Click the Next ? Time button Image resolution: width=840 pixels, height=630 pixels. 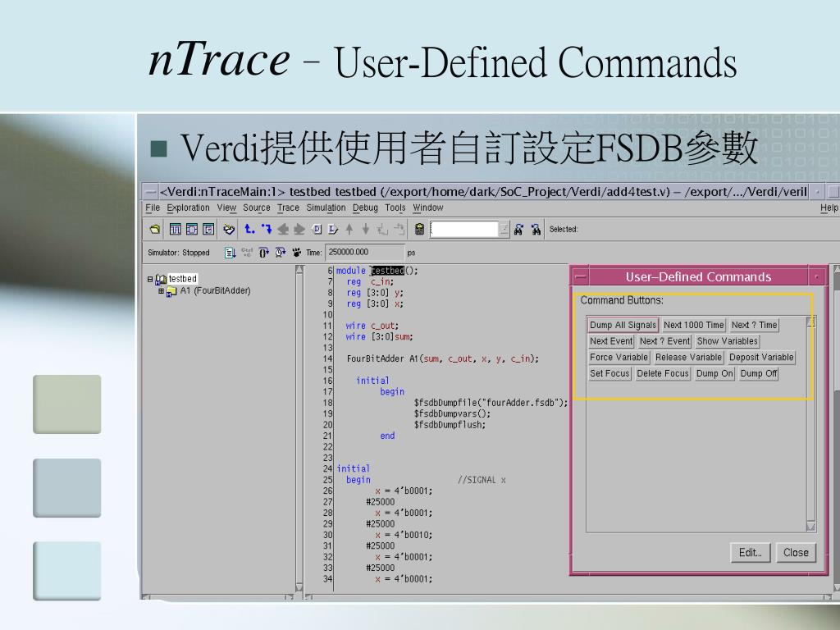pyautogui.click(x=755, y=325)
